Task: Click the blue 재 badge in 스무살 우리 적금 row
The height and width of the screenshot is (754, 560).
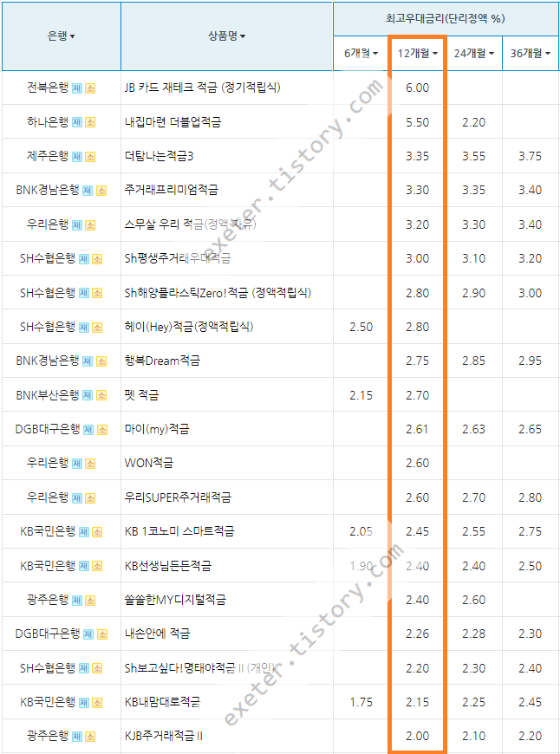Action: pos(77,225)
